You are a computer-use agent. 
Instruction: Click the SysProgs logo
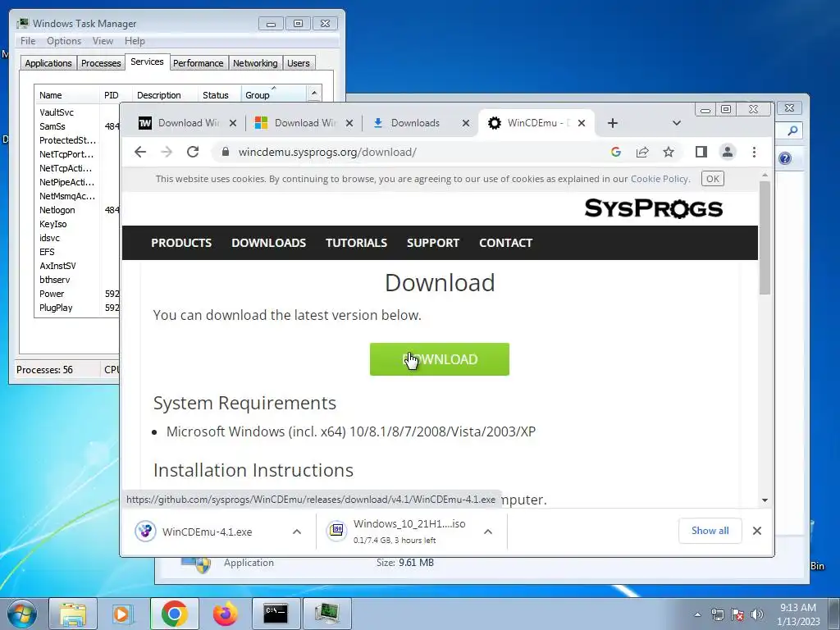click(x=654, y=208)
